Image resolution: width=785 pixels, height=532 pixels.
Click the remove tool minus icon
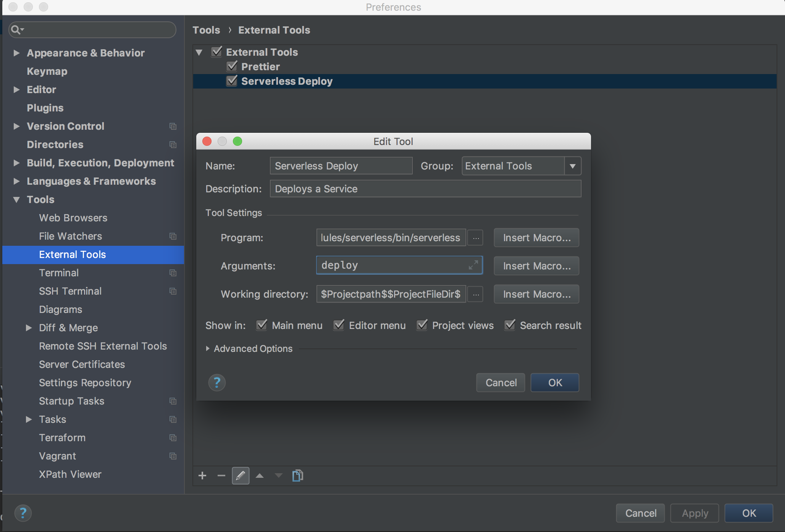point(221,476)
